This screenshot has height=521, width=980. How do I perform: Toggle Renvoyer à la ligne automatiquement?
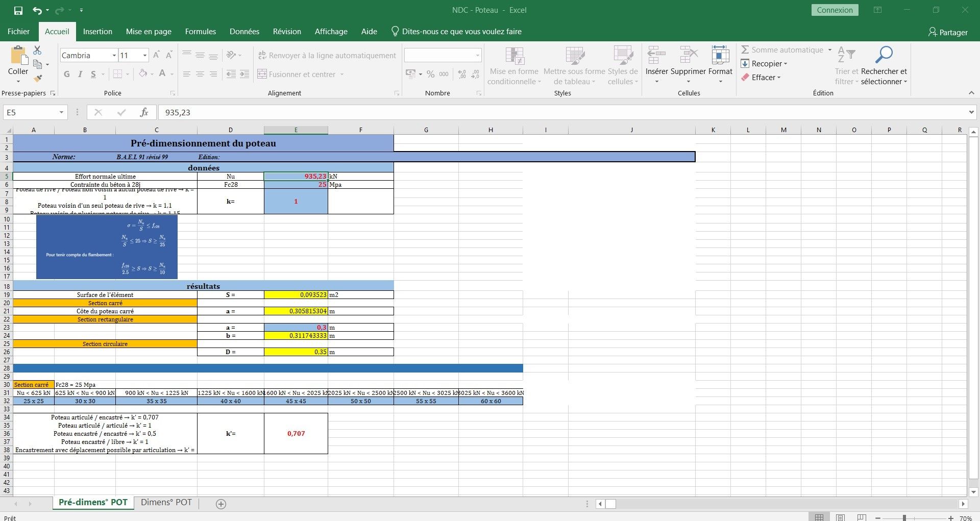tap(327, 56)
